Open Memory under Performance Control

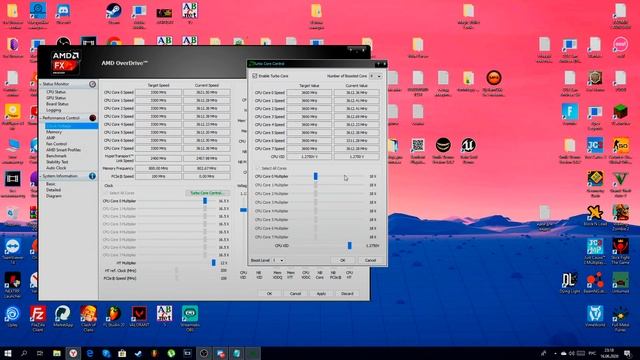(54, 132)
